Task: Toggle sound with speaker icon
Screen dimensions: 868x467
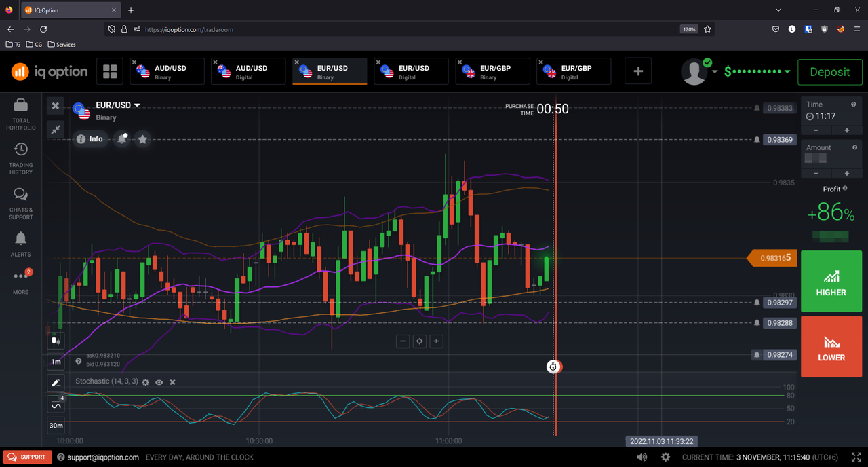Action: click(642, 457)
